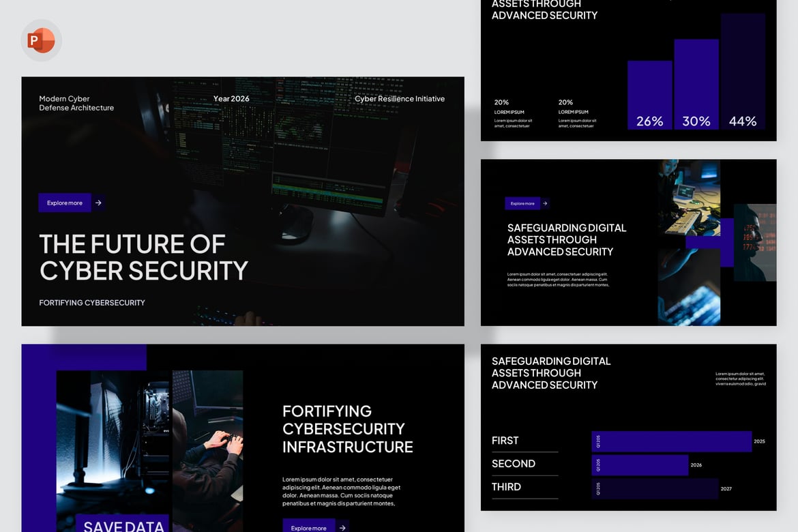
Task: Select The Future of Cyber Security heading
Action: tap(143, 257)
